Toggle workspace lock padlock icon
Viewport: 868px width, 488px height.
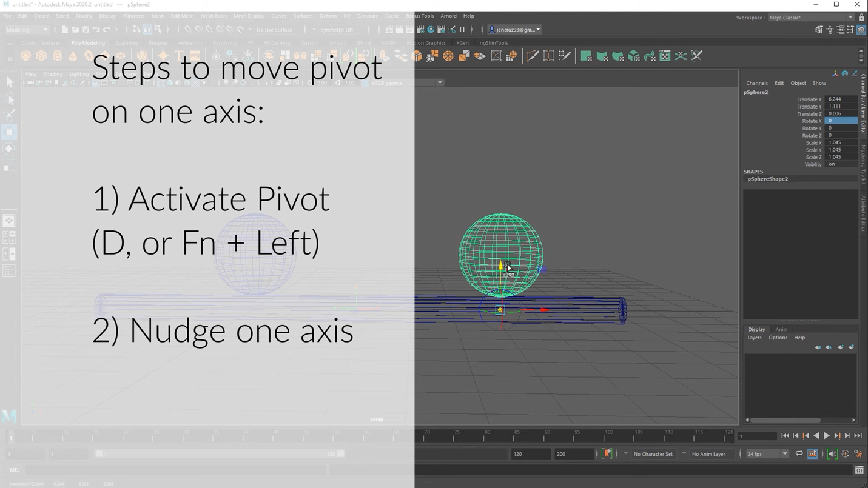(861, 18)
